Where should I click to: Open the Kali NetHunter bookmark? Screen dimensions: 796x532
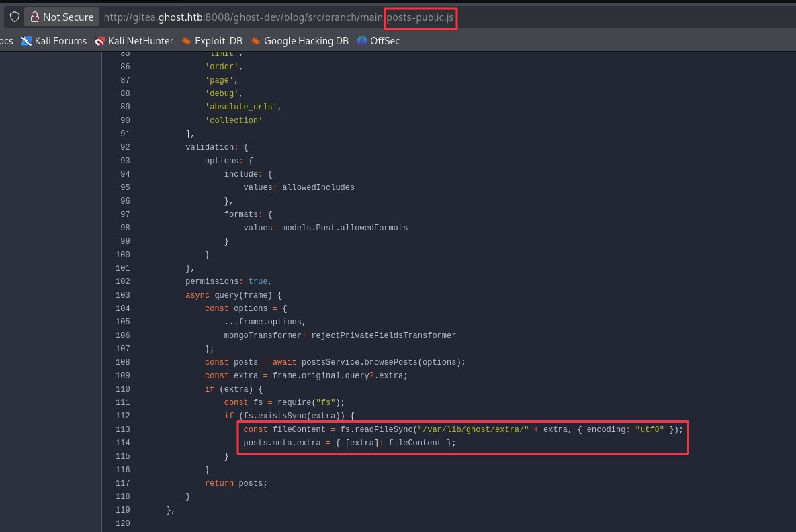[x=134, y=41]
